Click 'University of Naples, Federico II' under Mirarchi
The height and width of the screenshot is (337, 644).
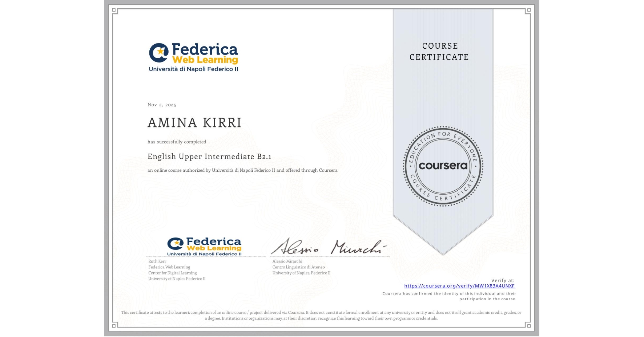[x=301, y=273]
